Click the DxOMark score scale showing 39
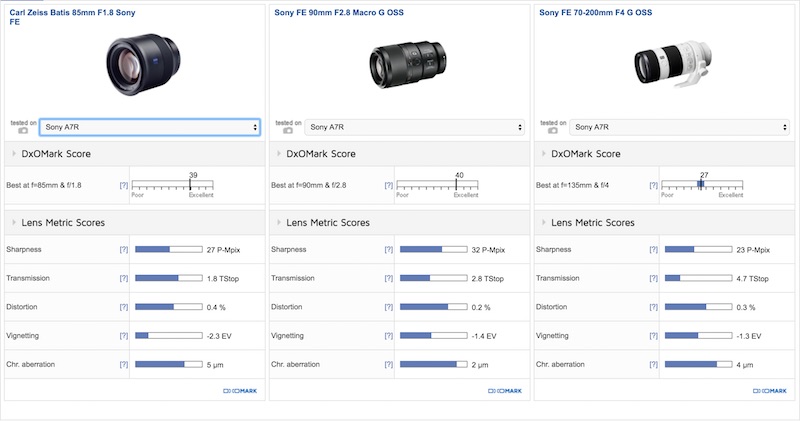800x421 pixels. (172, 185)
